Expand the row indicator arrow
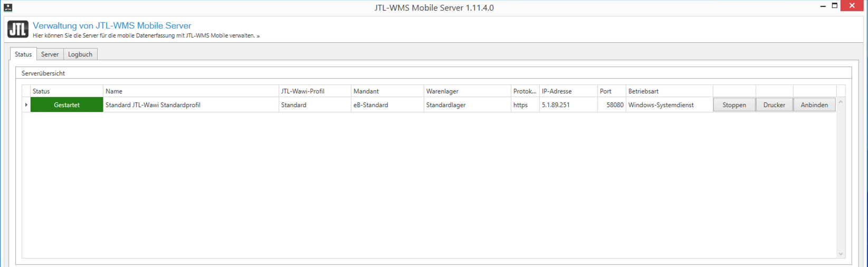 (x=26, y=105)
